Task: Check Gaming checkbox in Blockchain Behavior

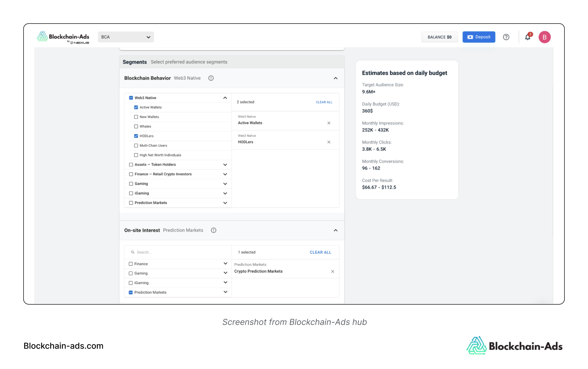Action: tap(131, 184)
